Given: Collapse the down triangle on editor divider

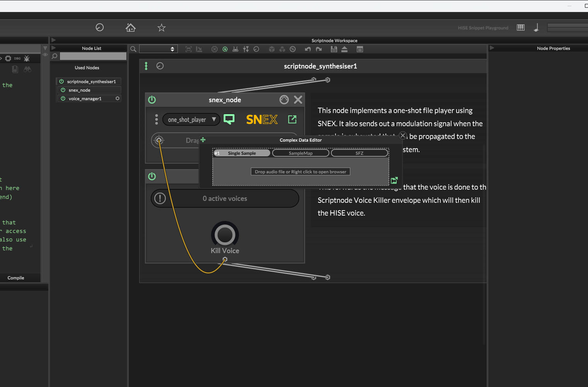Looking at the screenshot, I should pyautogui.click(x=45, y=48).
